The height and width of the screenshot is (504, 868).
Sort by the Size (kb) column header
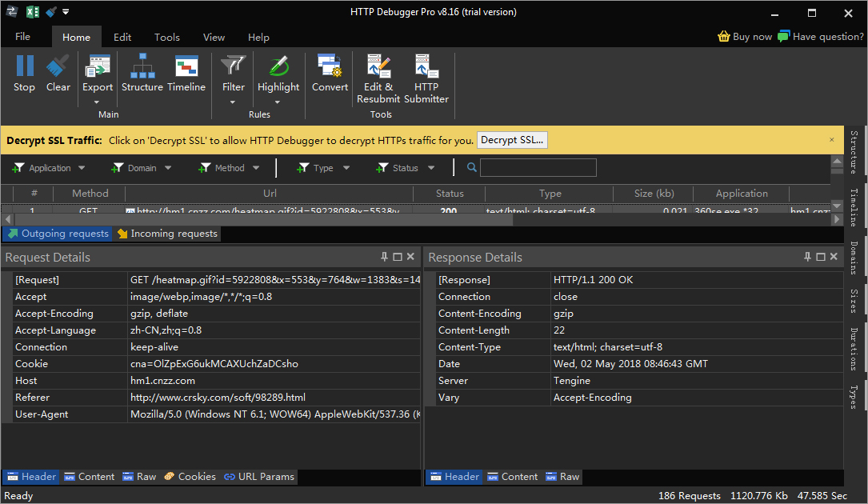pyautogui.click(x=654, y=194)
